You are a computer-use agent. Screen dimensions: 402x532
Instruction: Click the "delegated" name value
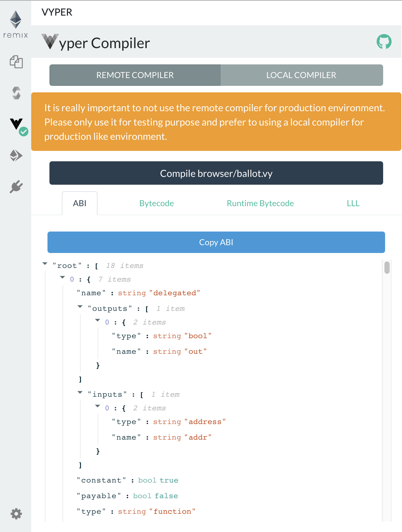click(175, 293)
